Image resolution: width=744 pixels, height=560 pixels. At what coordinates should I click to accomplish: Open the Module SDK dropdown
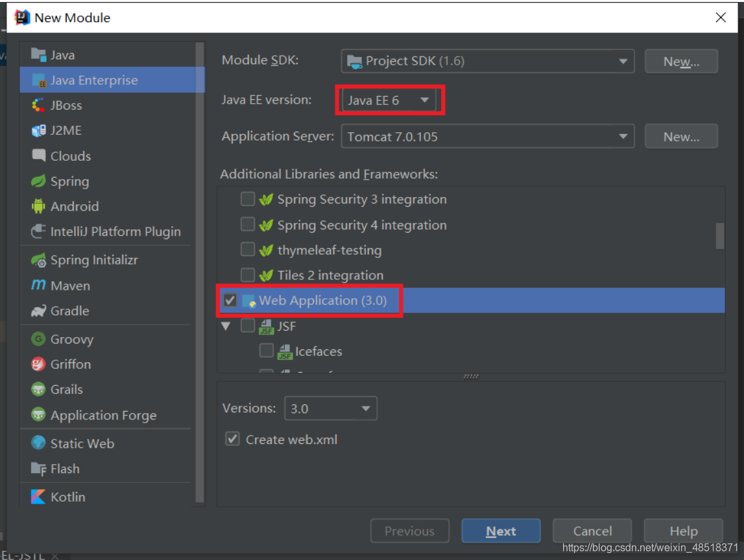pyautogui.click(x=488, y=61)
